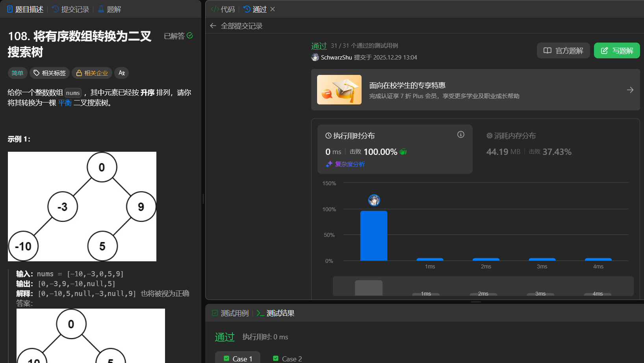Click the user avatar above the chart bar

tap(374, 200)
